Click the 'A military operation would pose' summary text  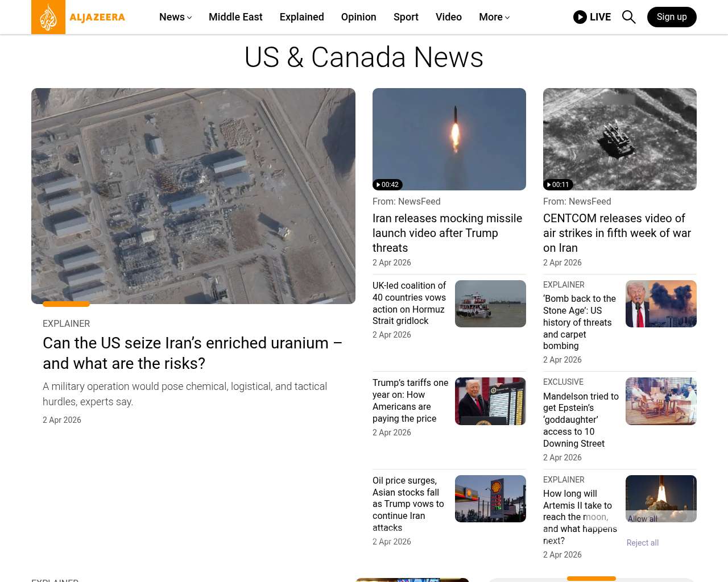point(185,394)
